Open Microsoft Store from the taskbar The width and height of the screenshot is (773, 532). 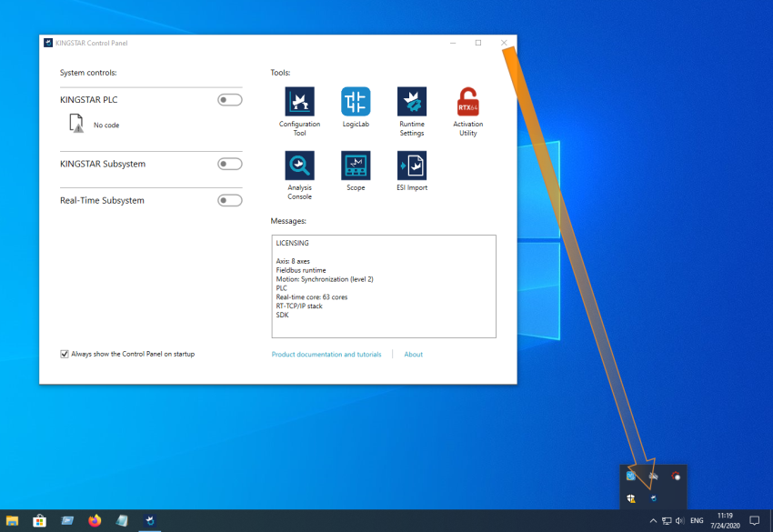click(39, 521)
